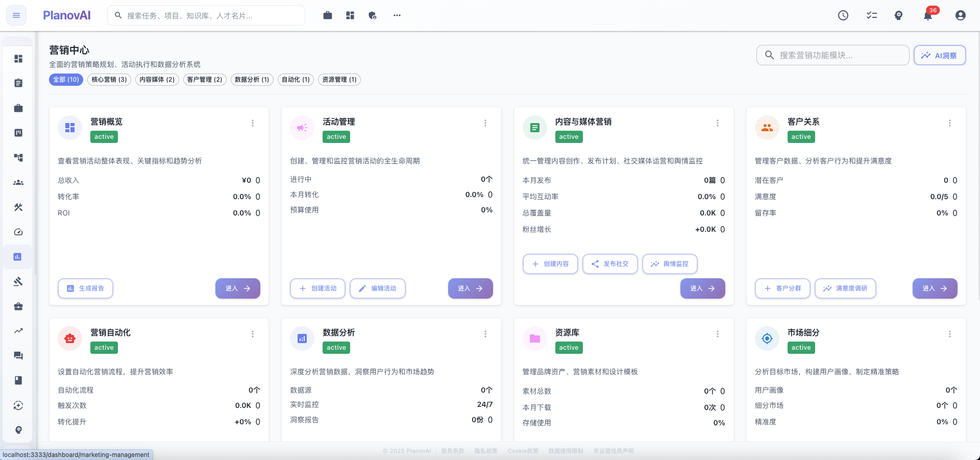
Task: Click the clock history icon in top bar
Action: click(x=843, y=15)
